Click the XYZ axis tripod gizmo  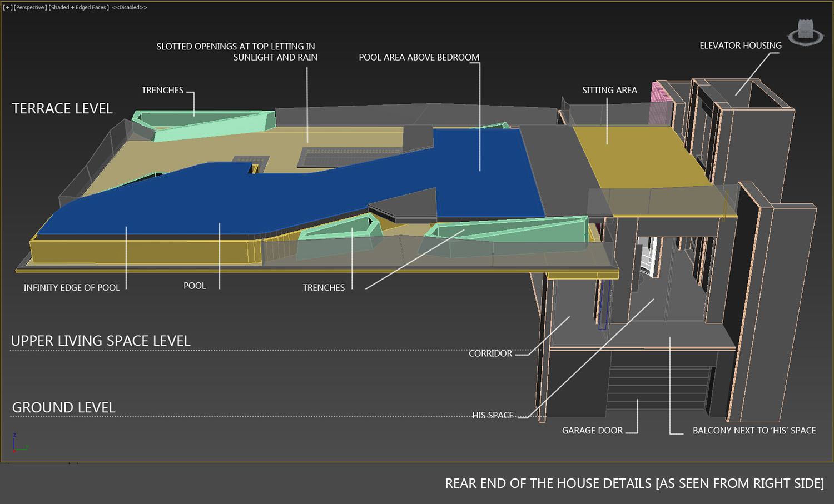pyautogui.click(x=19, y=443)
